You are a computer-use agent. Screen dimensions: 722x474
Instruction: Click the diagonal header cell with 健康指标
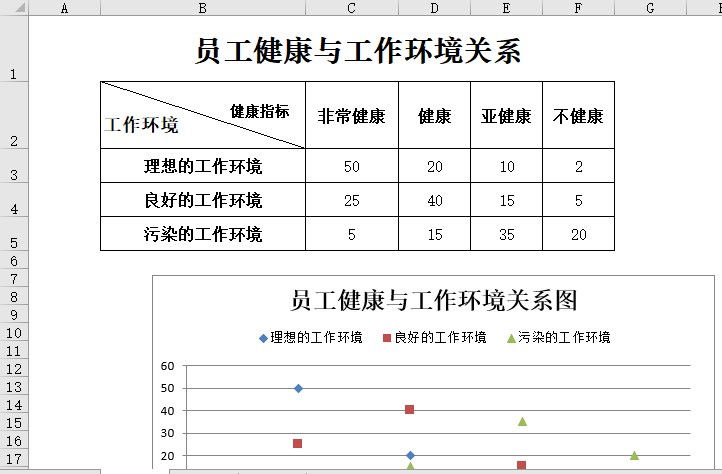[x=203, y=116]
